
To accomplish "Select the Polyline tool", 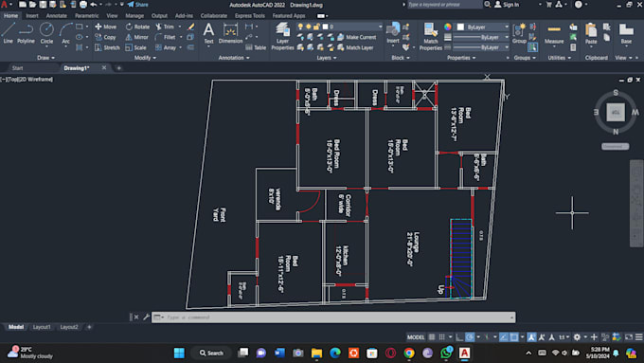I will (26, 33).
